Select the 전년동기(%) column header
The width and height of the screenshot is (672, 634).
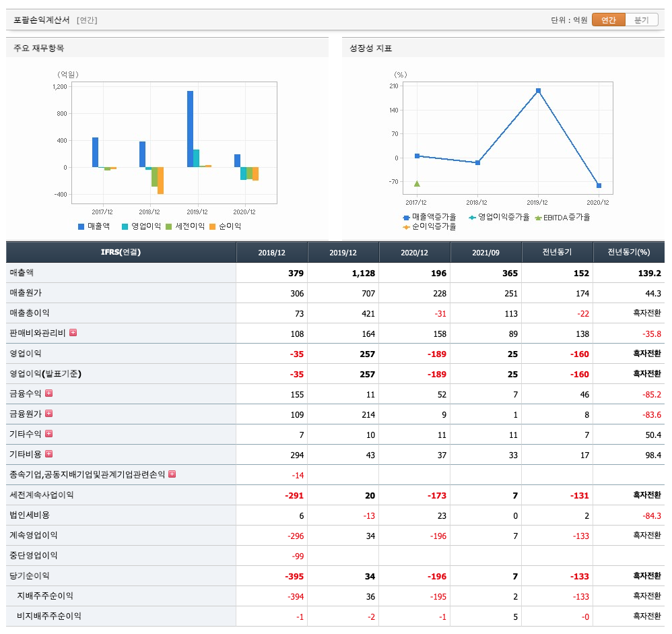[629, 252]
